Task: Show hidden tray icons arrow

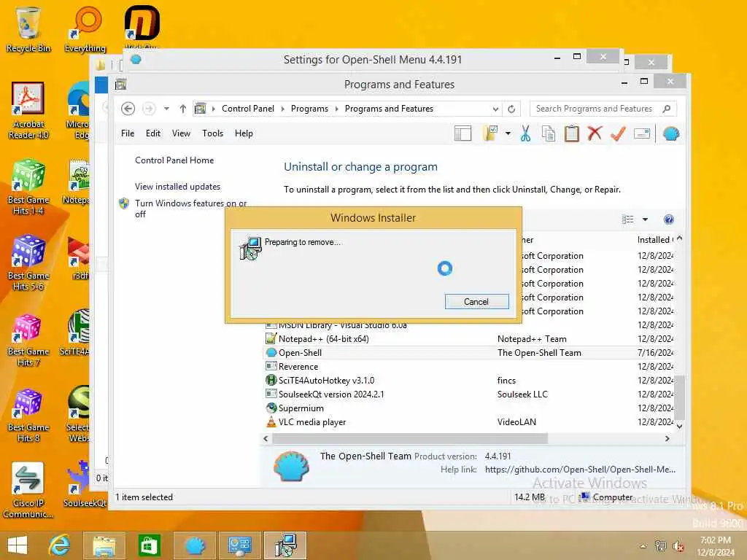Action: (x=643, y=546)
